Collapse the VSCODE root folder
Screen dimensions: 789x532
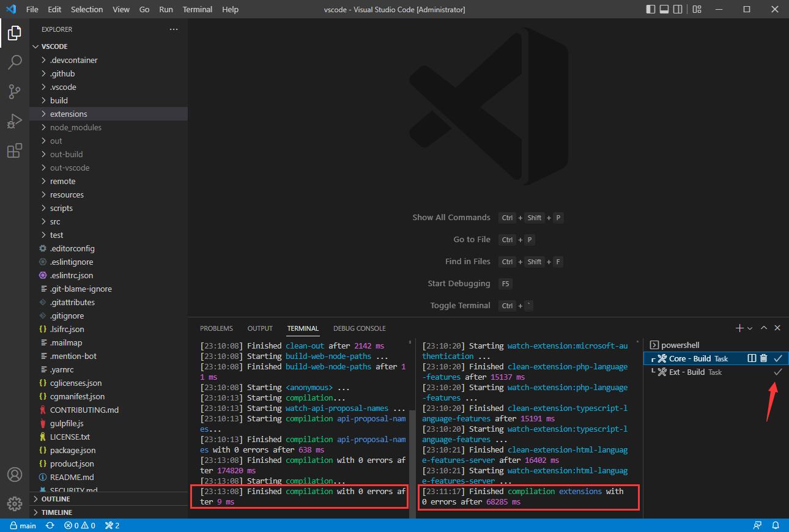pos(109,46)
